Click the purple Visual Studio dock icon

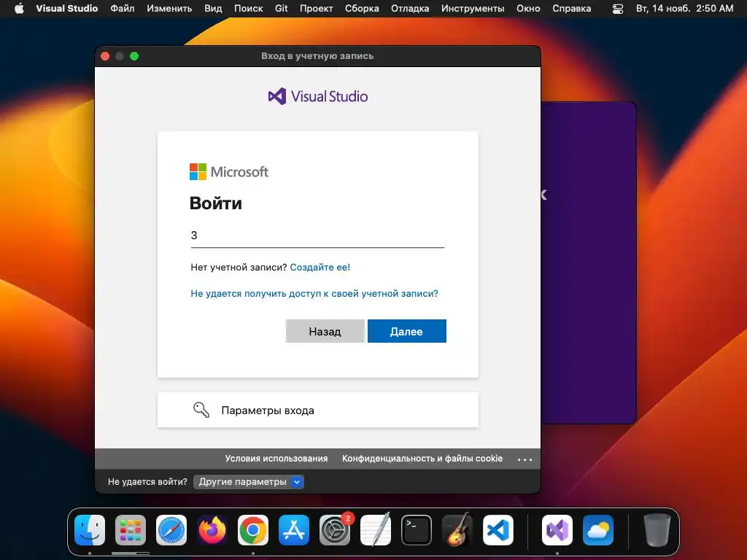tap(557, 530)
